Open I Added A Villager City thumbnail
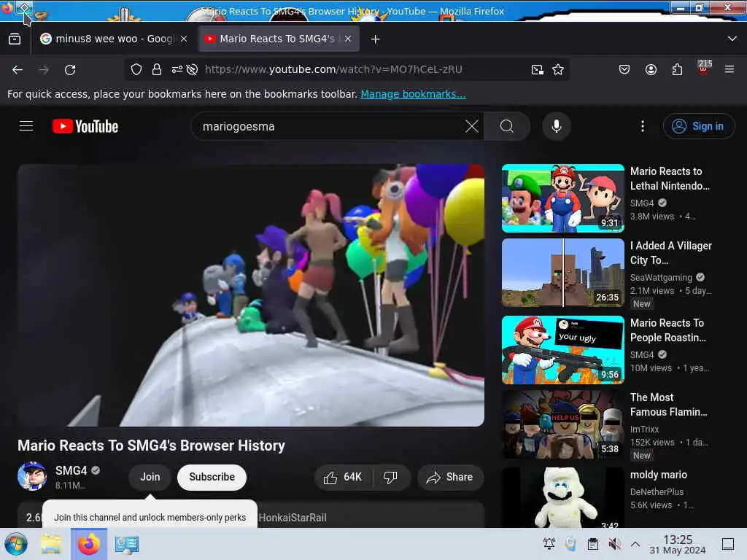This screenshot has height=560, width=747. tap(563, 273)
